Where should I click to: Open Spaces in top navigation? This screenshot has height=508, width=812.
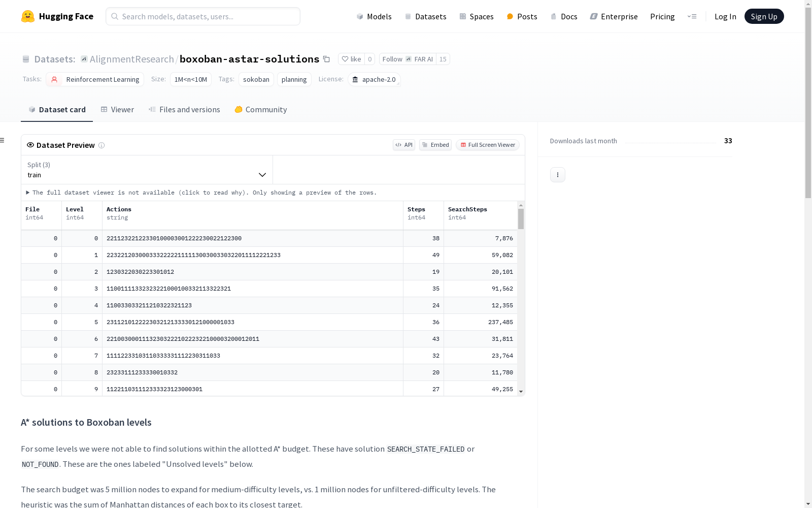477,16
